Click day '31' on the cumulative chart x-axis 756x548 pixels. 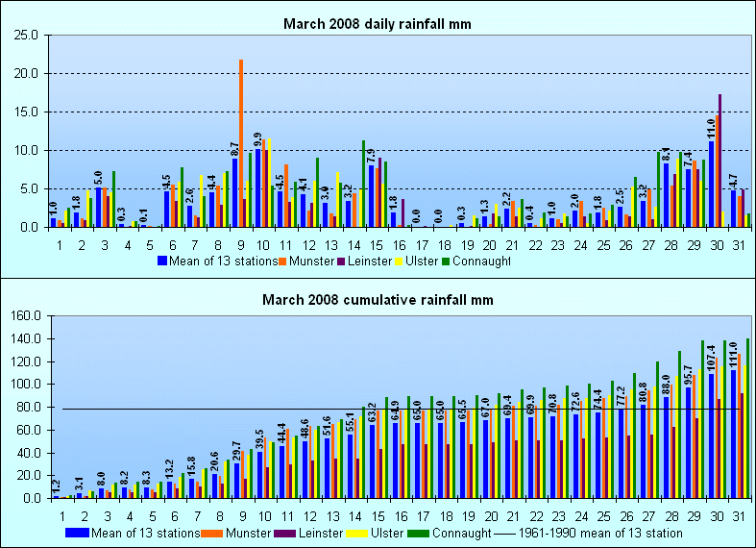click(x=739, y=516)
